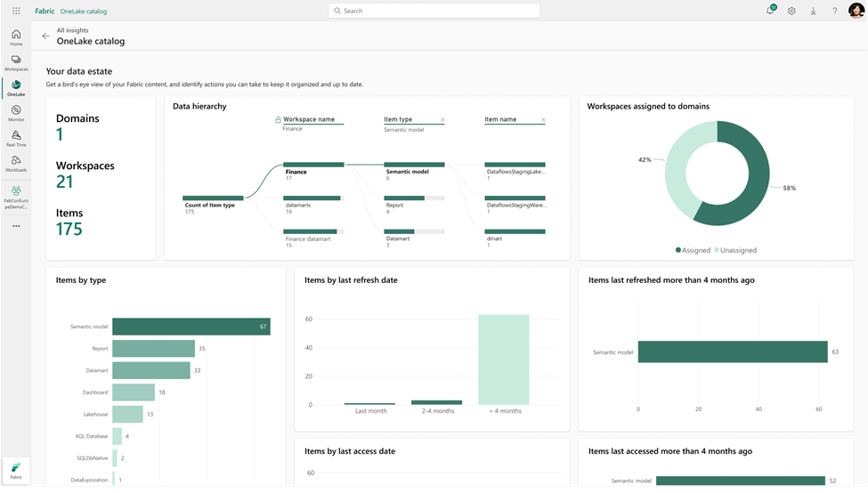The image size is (868, 493).
Task: Remove the Item name hierarchy level
Action: tap(543, 119)
